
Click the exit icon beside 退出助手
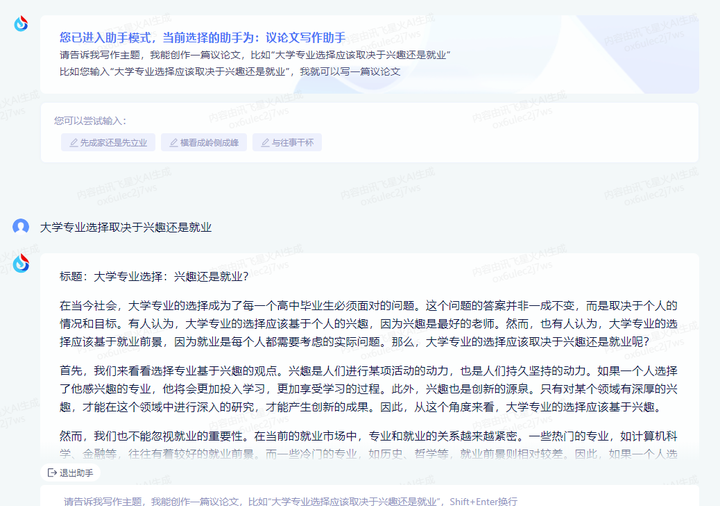[52, 473]
